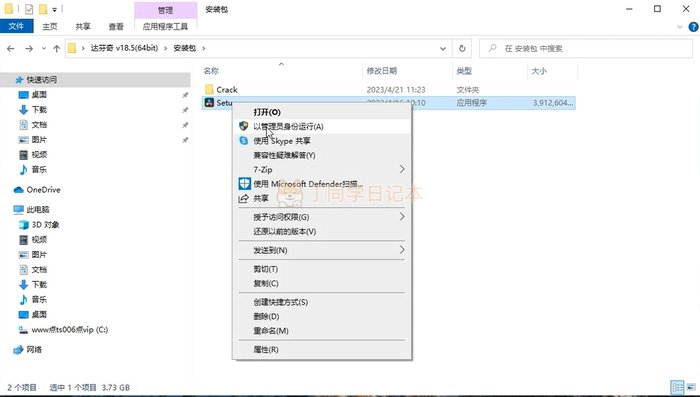Open the 查看 ribbon tab
The image size is (700, 397).
click(116, 26)
